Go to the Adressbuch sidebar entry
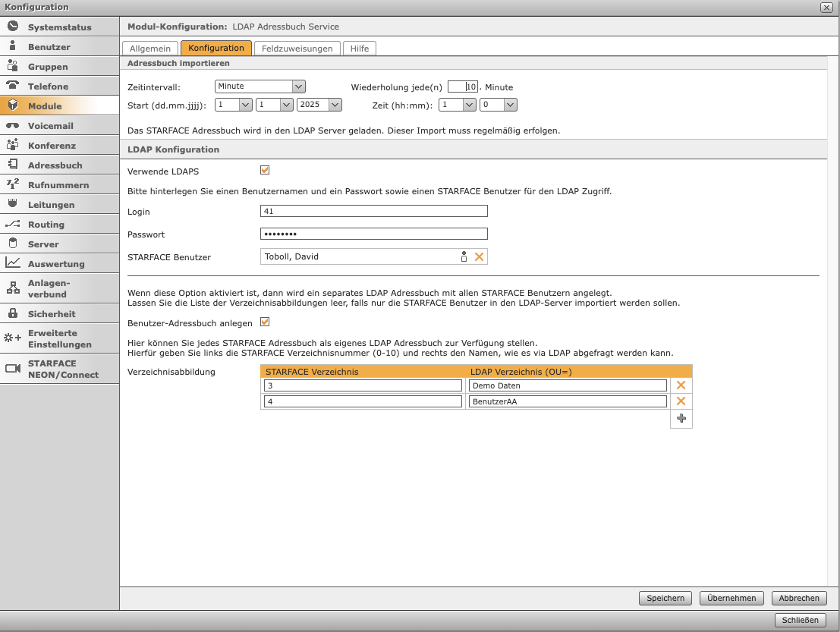 55,165
